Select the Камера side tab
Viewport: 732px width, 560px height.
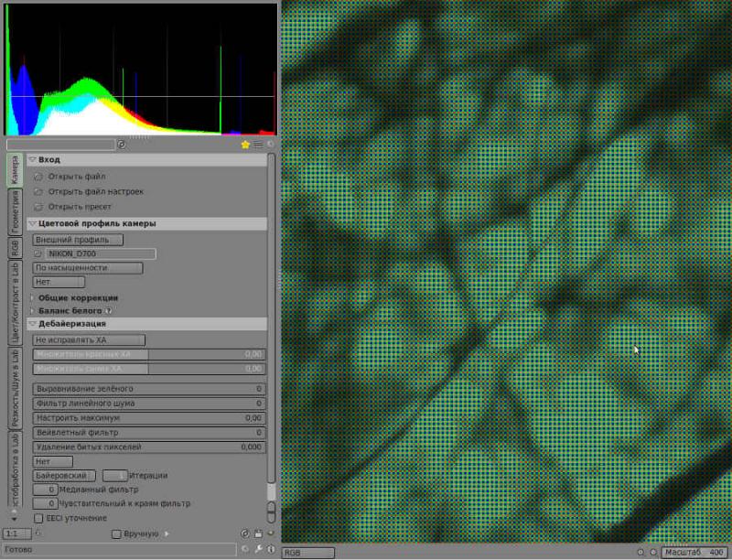tap(15, 171)
